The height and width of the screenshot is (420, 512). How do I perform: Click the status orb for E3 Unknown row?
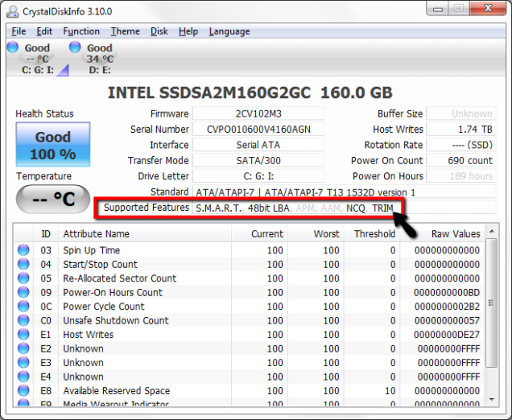[23, 363]
